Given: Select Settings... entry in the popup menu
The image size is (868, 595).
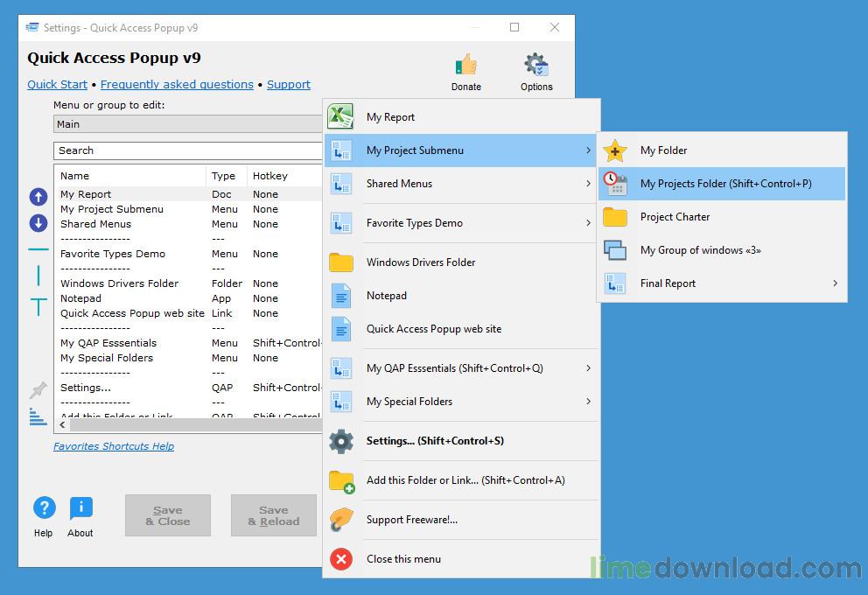Looking at the screenshot, I should (x=434, y=441).
